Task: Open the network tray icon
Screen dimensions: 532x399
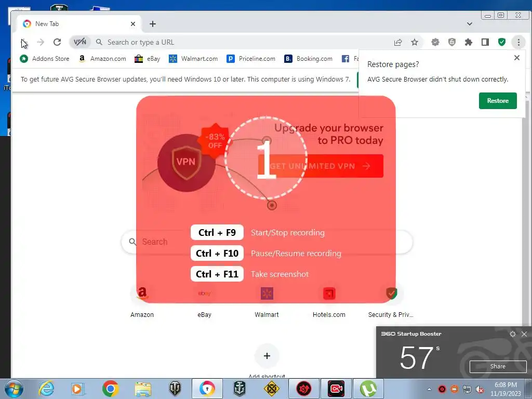Action: click(x=467, y=389)
